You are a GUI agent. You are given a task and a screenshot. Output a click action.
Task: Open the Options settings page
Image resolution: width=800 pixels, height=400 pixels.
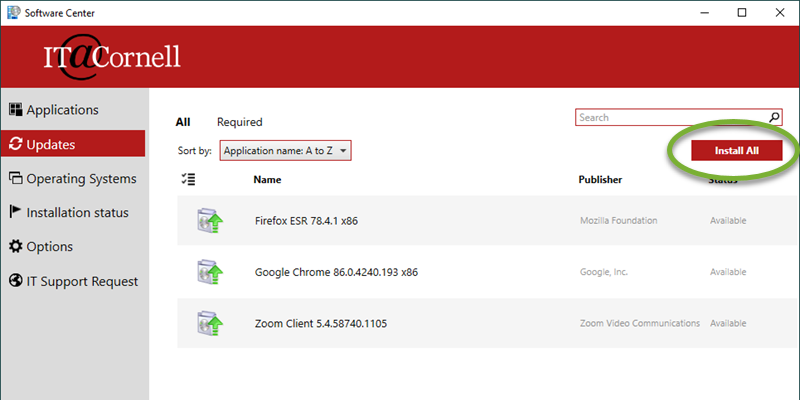tap(49, 246)
